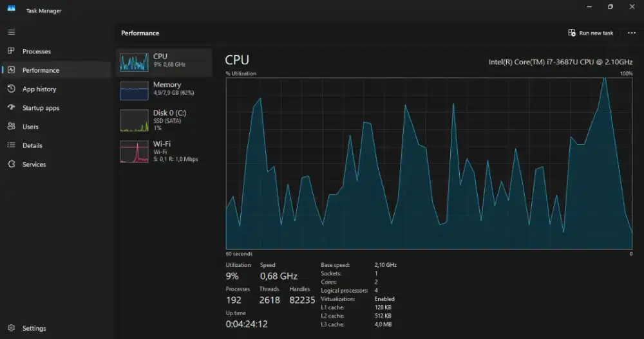Open the Details page

click(56, 145)
